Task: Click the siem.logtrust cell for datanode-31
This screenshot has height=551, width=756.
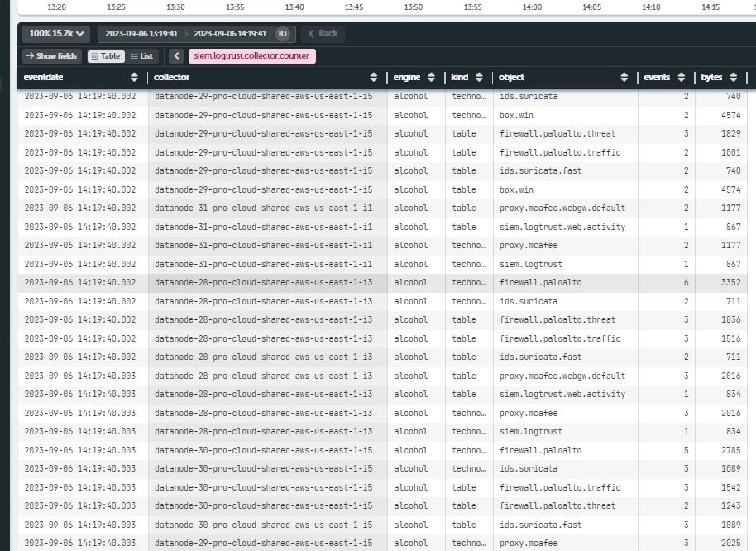Action: 531,264
